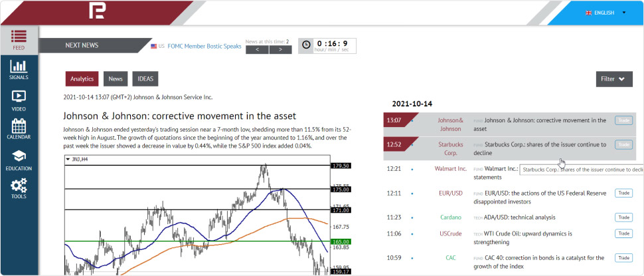Click the article date line 2021-10-14 13:07
Screen dimensions: 644x276
138,98
